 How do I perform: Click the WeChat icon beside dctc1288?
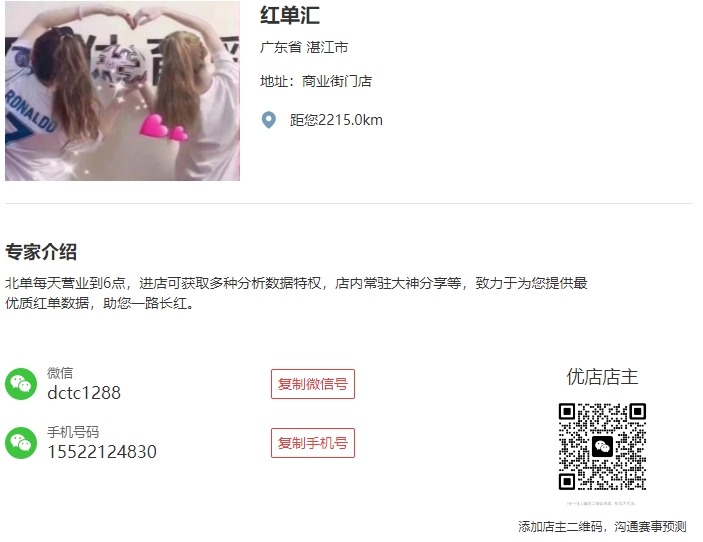(21, 384)
